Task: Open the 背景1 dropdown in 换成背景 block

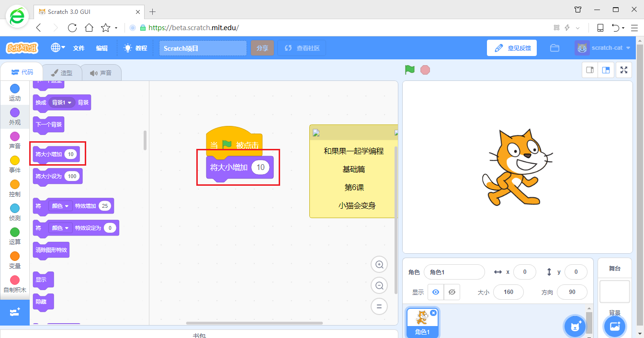Action: pyautogui.click(x=63, y=102)
